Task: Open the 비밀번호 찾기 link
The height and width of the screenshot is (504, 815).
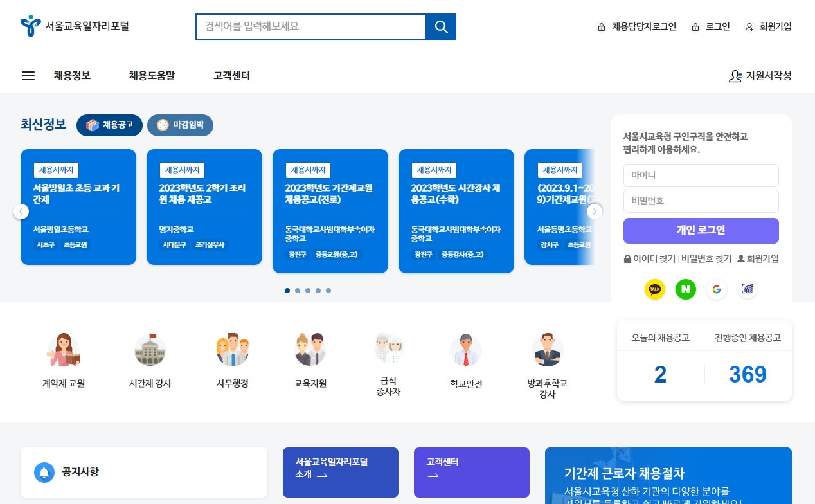Action: [x=706, y=258]
